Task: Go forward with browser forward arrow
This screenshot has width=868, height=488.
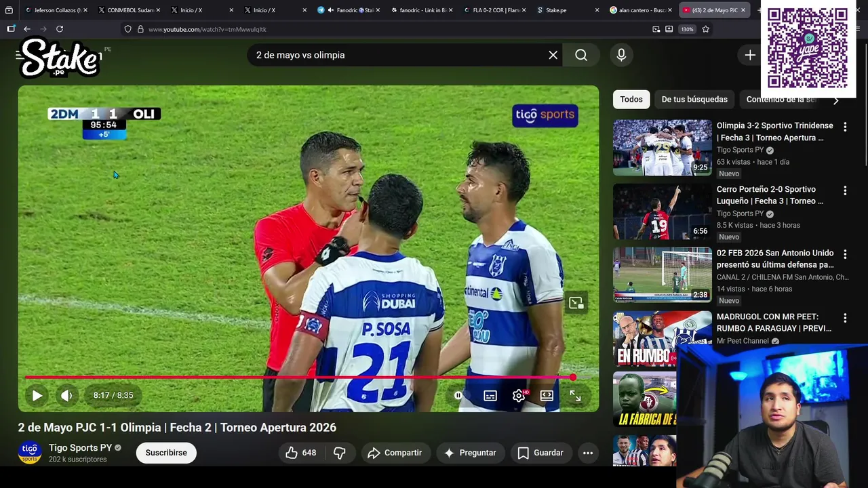Action: 43,29
